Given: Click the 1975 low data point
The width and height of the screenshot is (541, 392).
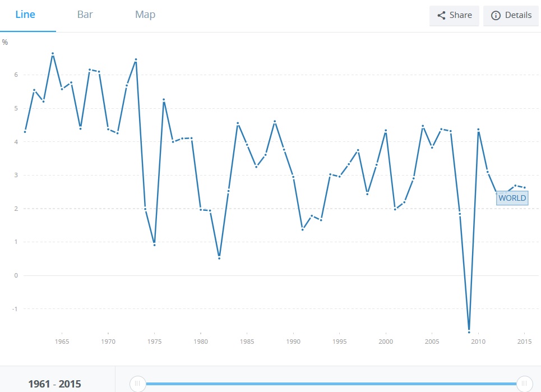Looking at the screenshot, I should pos(154,245).
